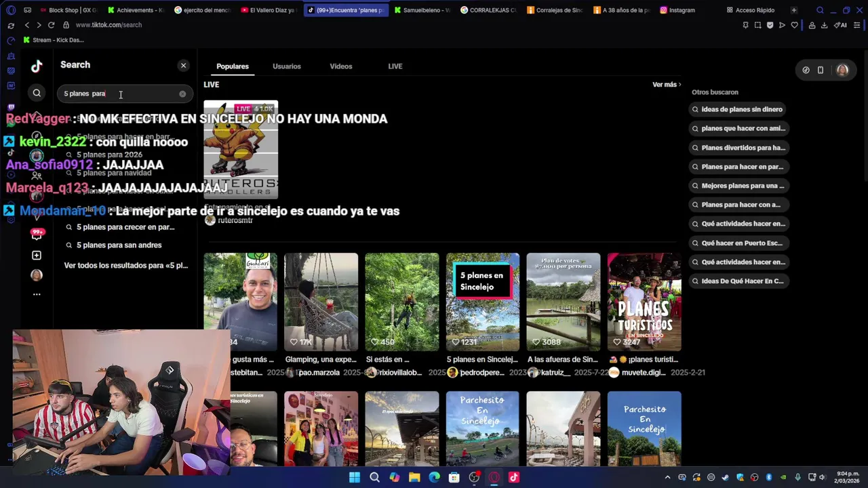Close the TikTok Search panel
This screenshot has width=868, height=488.
point(183,66)
